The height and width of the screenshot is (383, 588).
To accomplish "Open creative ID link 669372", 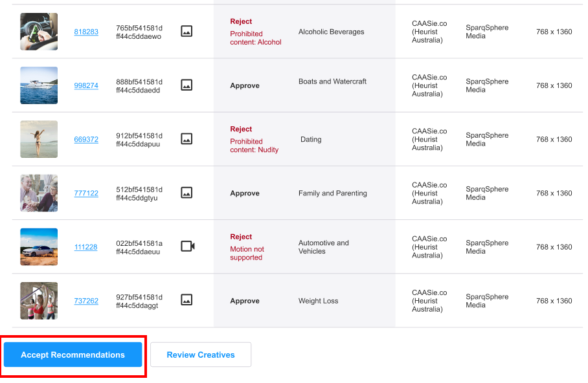I will pos(86,139).
